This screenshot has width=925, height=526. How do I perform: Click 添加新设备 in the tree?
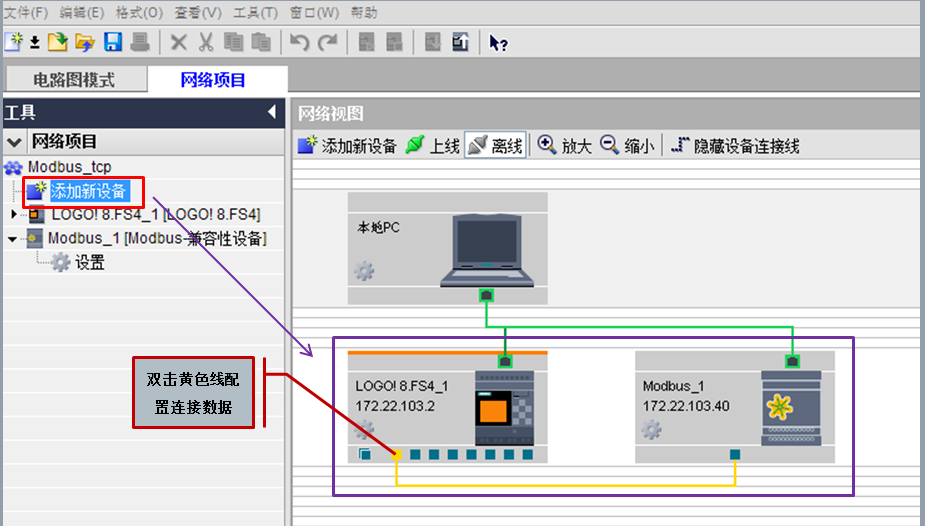click(88, 191)
